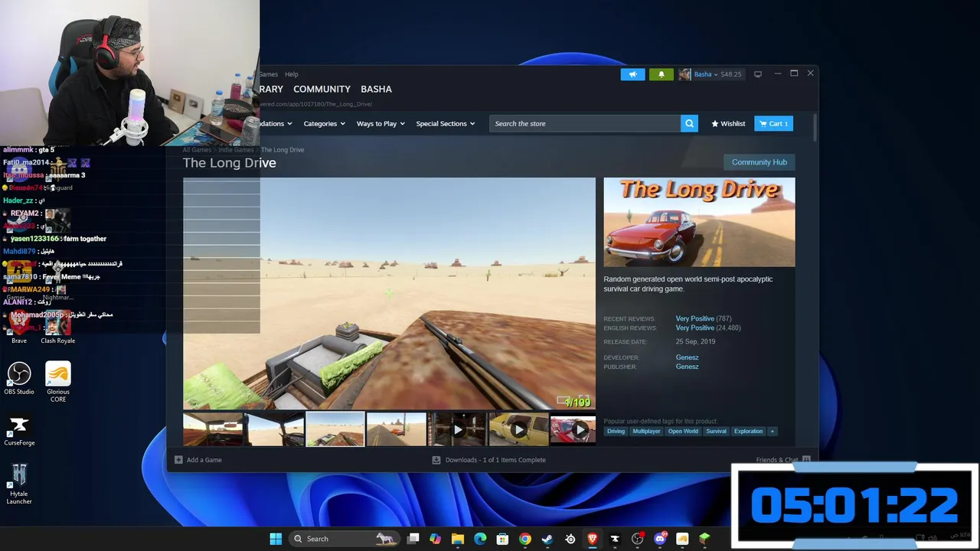The height and width of the screenshot is (551, 980).
Task: Click the Multiplayer tag
Action: click(646, 432)
